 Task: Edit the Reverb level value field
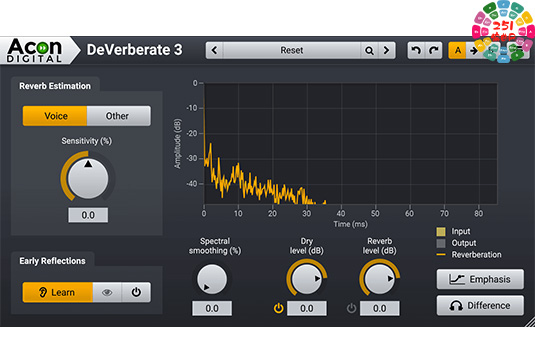[380, 308]
